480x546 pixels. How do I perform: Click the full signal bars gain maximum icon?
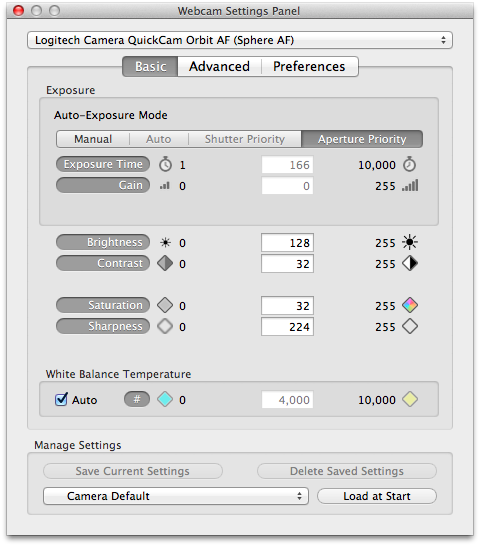click(410, 186)
